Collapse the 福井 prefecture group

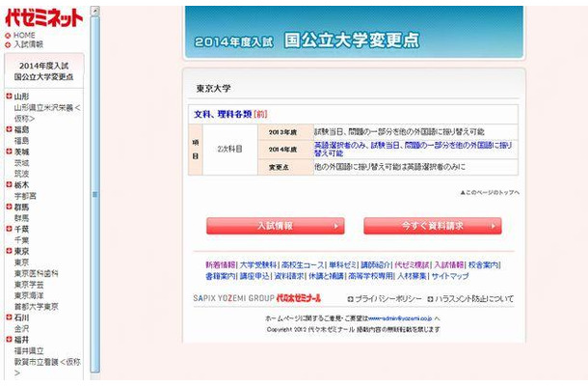9,340
